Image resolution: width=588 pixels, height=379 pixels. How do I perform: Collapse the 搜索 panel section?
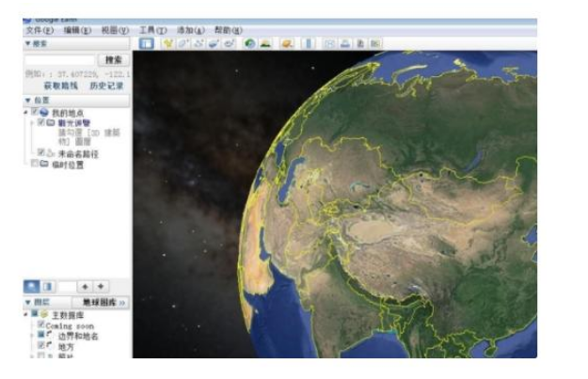[27, 43]
